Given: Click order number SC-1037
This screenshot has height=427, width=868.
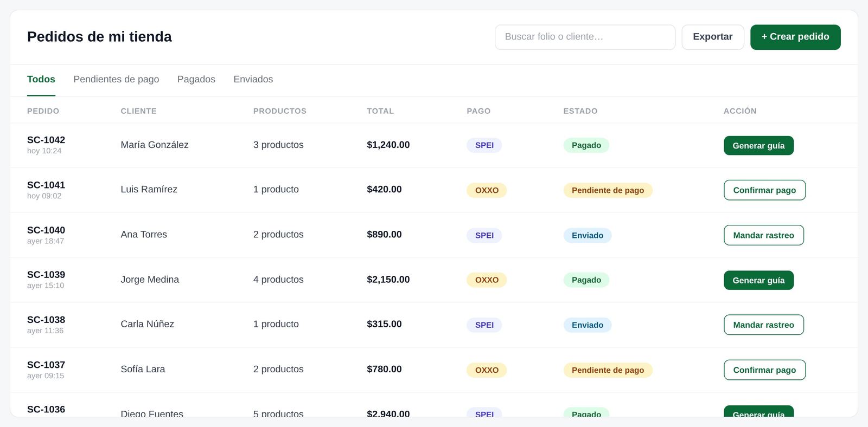Looking at the screenshot, I should pos(46,365).
